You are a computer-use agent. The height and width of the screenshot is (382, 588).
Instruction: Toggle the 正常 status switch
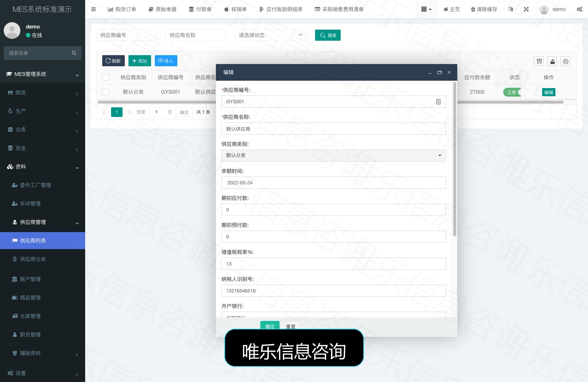[512, 92]
